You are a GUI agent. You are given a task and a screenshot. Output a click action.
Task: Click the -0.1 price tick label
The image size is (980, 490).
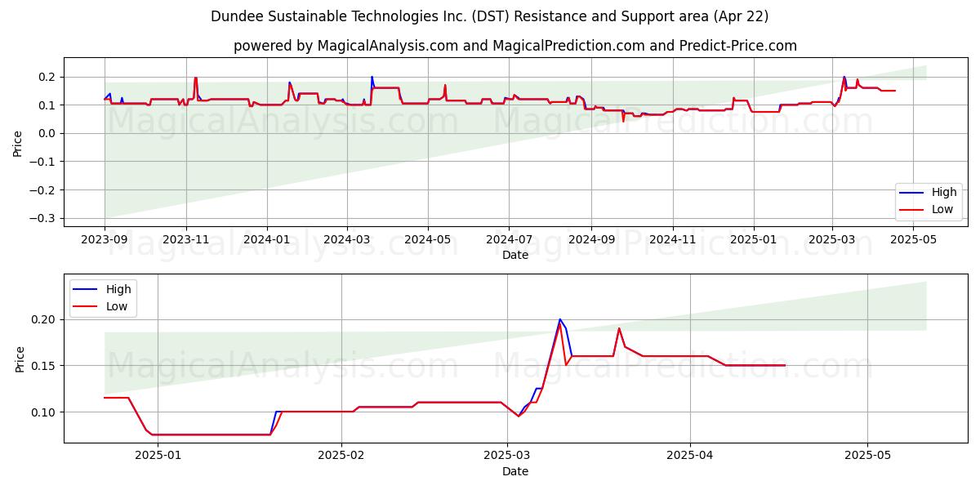pyautogui.click(x=42, y=162)
